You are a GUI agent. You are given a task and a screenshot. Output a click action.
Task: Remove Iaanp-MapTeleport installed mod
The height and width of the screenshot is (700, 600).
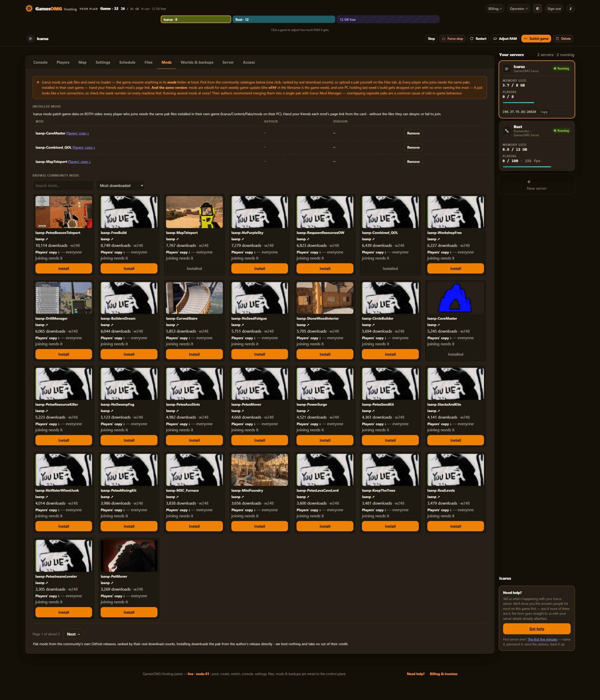point(413,161)
